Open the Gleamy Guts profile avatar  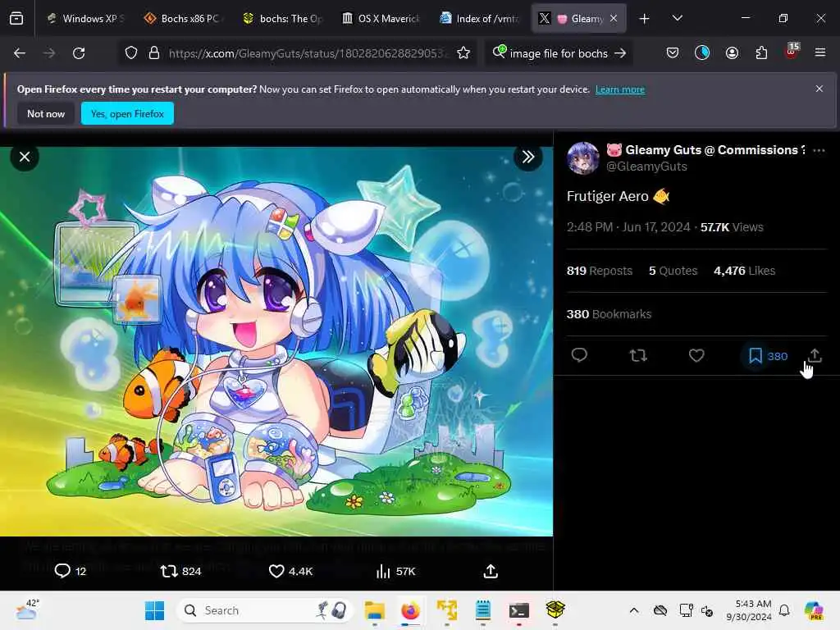pos(583,158)
